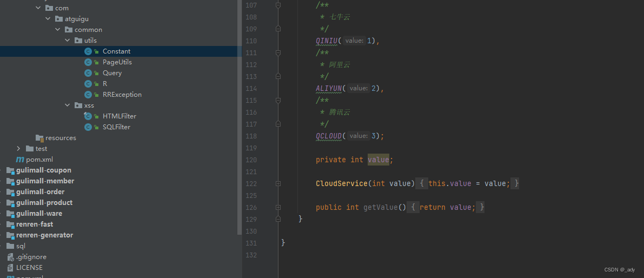
Task: Select the gulimall-coupon module
Action: 44,170
